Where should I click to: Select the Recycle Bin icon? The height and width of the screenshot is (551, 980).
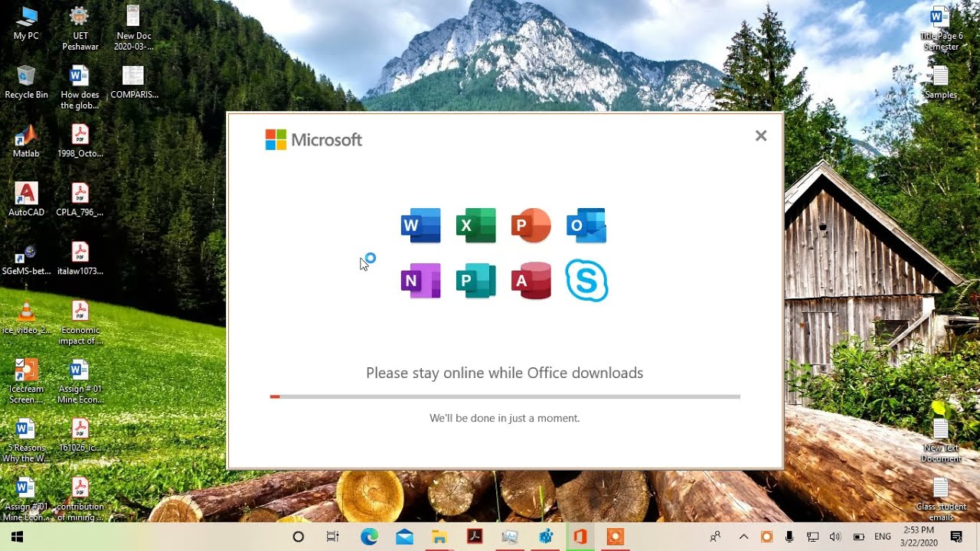click(26, 83)
